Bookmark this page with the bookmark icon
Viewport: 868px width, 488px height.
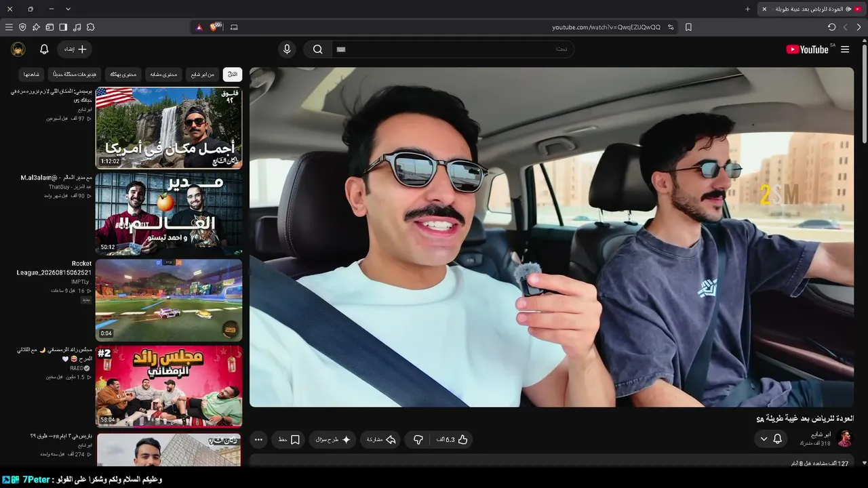[688, 27]
